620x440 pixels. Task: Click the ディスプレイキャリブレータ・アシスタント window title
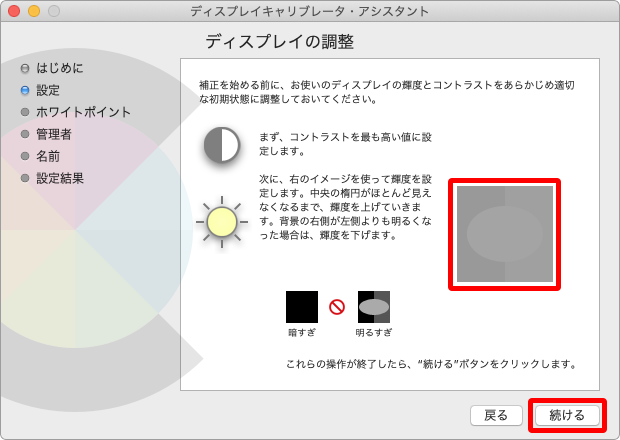[309, 11]
